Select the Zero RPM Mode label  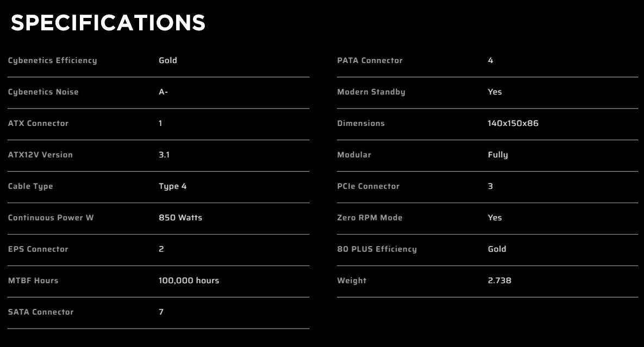[370, 218]
